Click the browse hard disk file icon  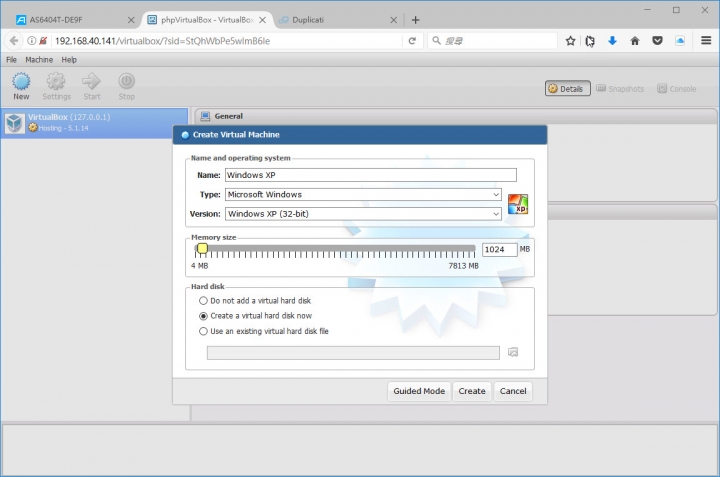(513, 352)
